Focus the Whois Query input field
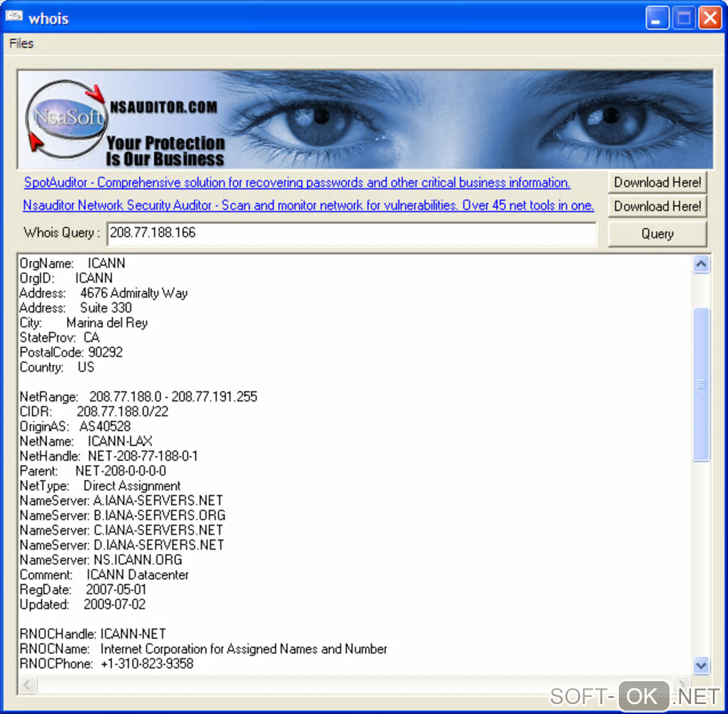The height and width of the screenshot is (714, 728). tap(351, 233)
